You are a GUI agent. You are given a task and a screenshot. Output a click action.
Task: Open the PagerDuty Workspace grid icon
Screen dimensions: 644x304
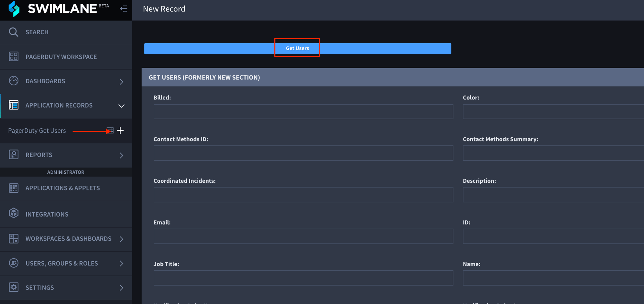pos(13,56)
